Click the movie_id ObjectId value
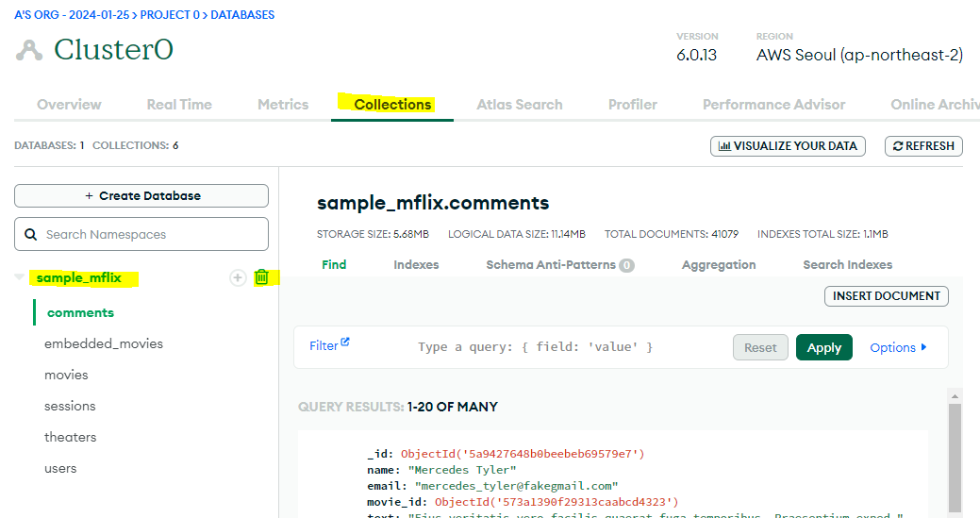Image resolution: width=980 pixels, height=518 pixels. (x=556, y=502)
